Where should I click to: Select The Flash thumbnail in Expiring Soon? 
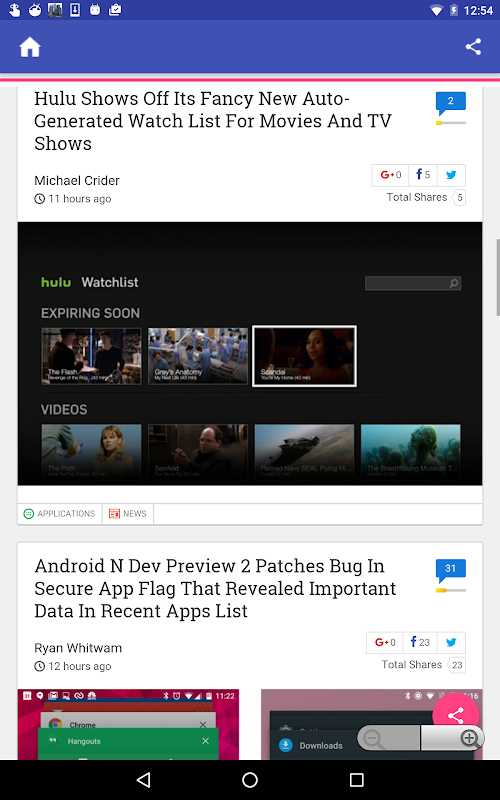coord(91,356)
